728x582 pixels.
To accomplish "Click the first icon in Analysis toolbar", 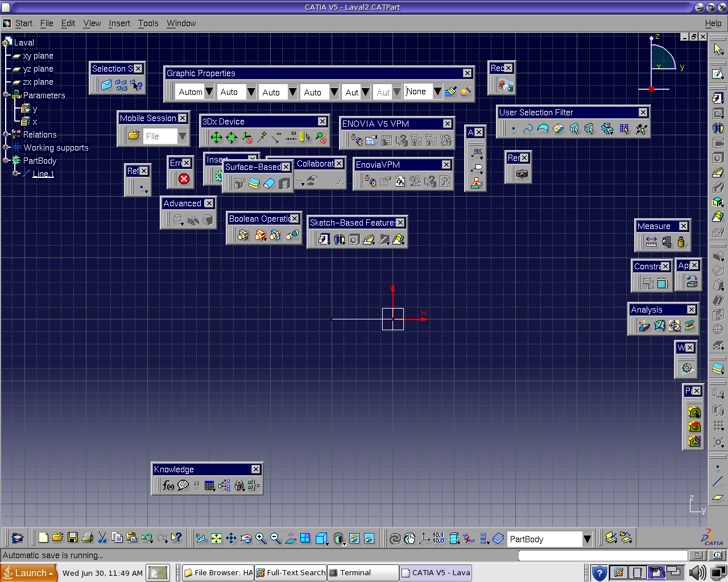I will (x=644, y=326).
